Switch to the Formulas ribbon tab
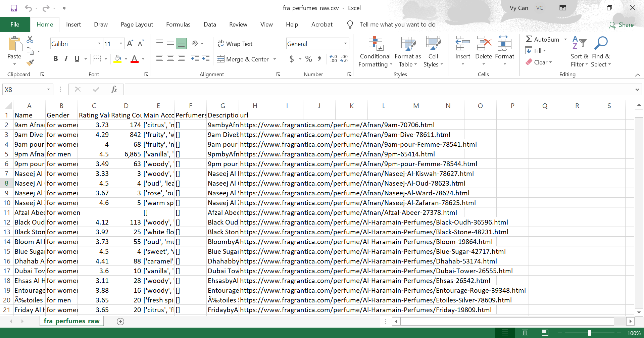The height and width of the screenshot is (338, 644). tap(178, 25)
